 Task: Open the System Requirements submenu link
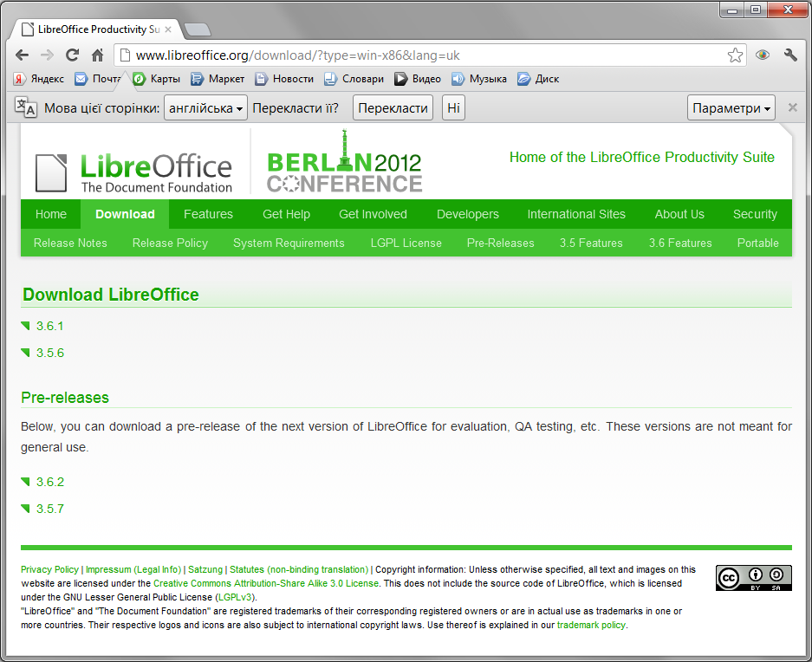289,243
